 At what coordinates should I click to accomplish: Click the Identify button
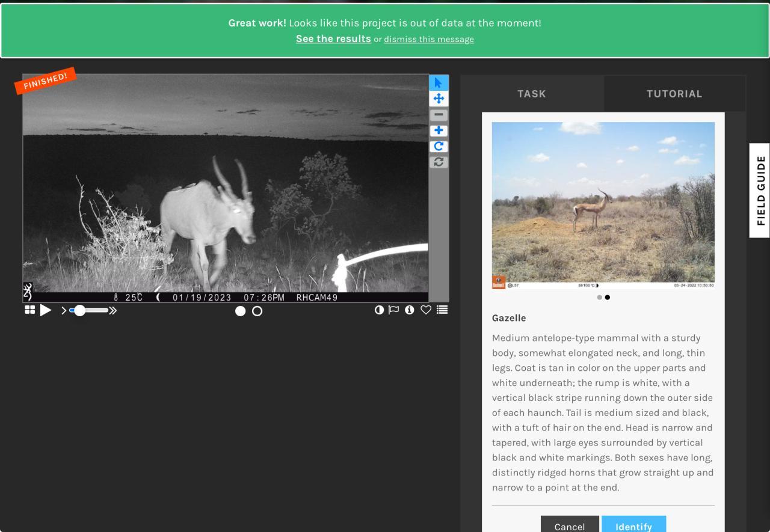tap(633, 526)
